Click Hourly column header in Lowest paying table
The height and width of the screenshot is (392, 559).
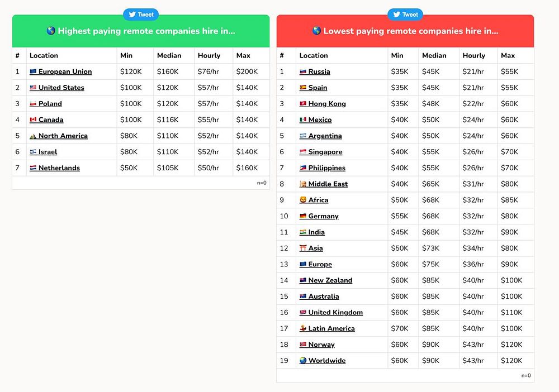point(474,56)
